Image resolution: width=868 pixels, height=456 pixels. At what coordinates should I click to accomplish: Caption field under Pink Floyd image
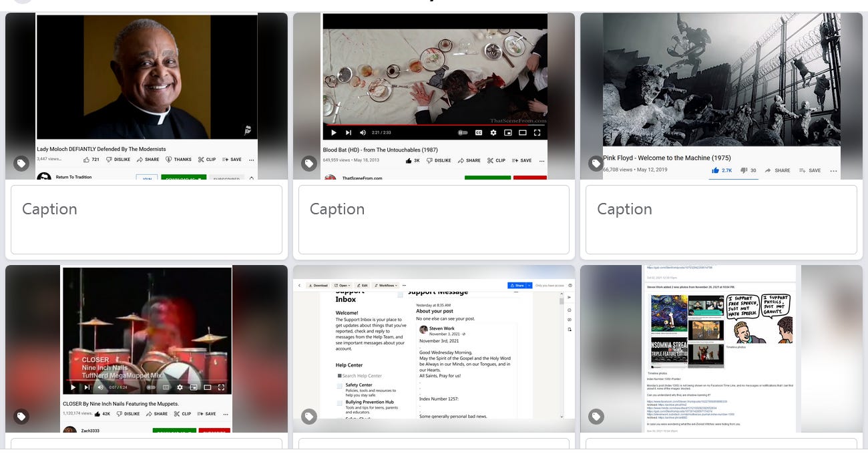coord(721,220)
